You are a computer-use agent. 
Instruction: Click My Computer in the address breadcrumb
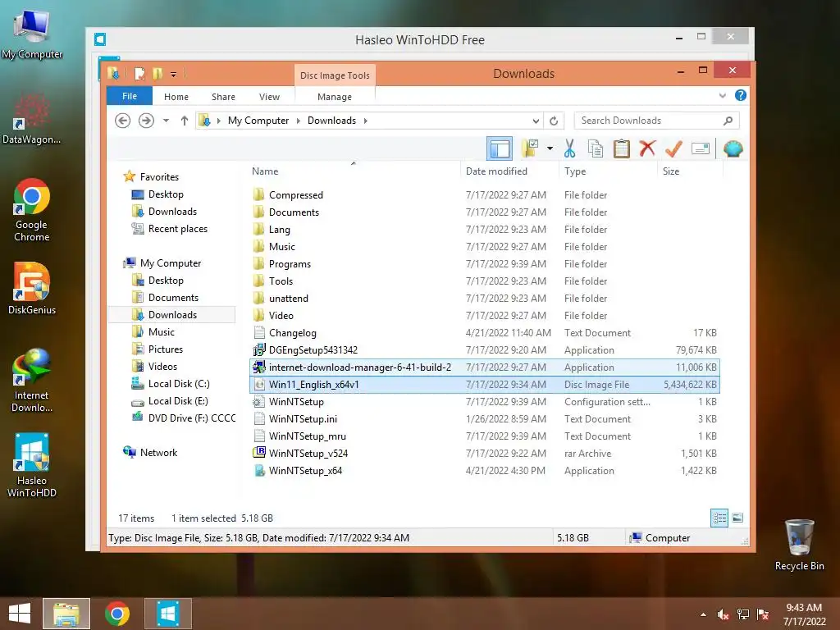click(x=258, y=121)
